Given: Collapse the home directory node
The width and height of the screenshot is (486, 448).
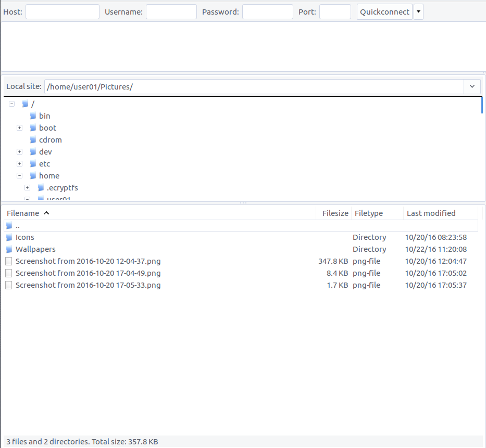Looking at the screenshot, I should (x=19, y=175).
